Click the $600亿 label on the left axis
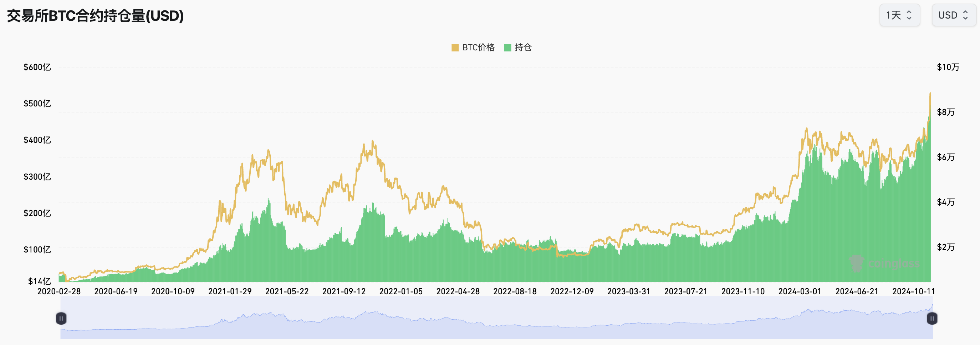This screenshot has height=345, width=980. pos(37,67)
